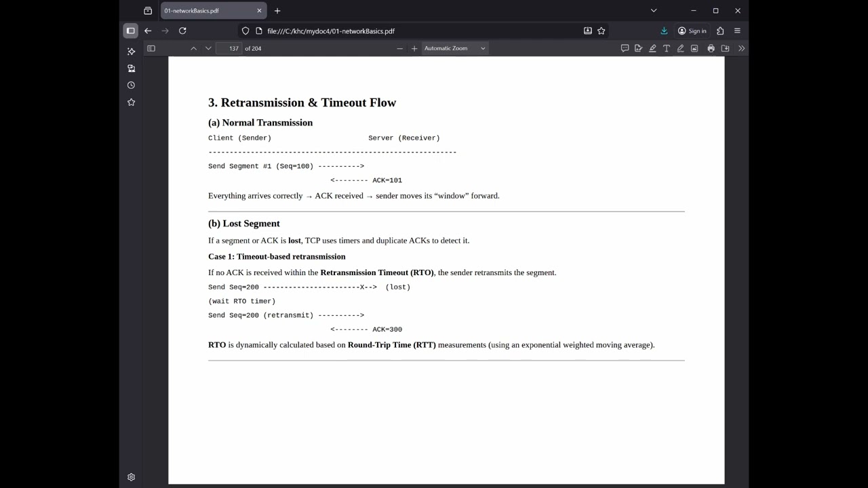
Task: Select the Highlight tool
Action: pos(652,48)
